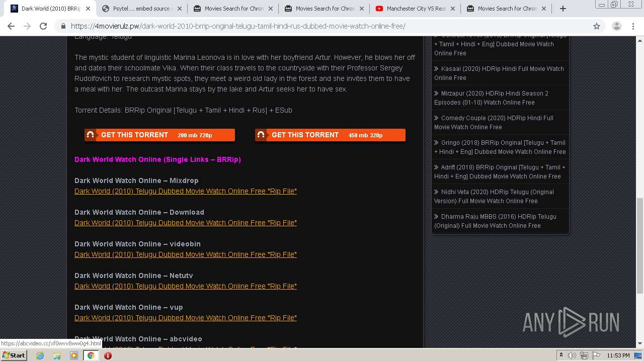Open Comedy Couple (2020) HDRip sidebar link

[x=494, y=122]
